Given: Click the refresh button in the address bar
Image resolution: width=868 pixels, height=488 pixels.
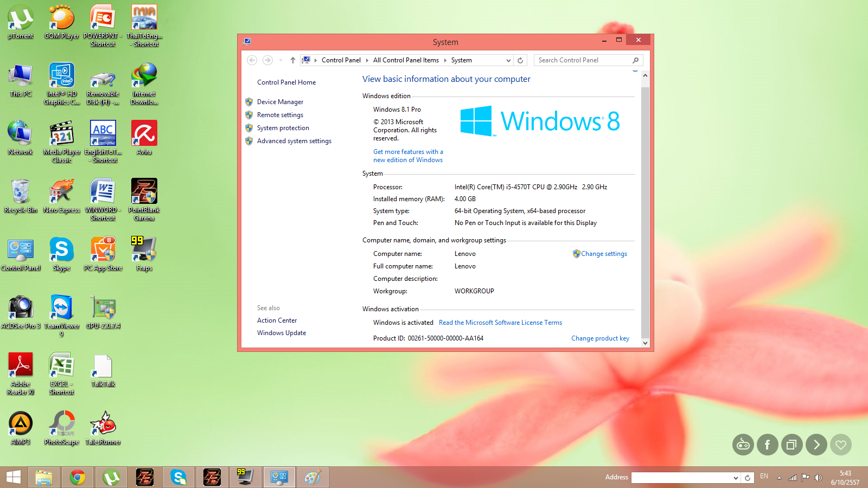Looking at the screenshot, I should tap(520, 60).
